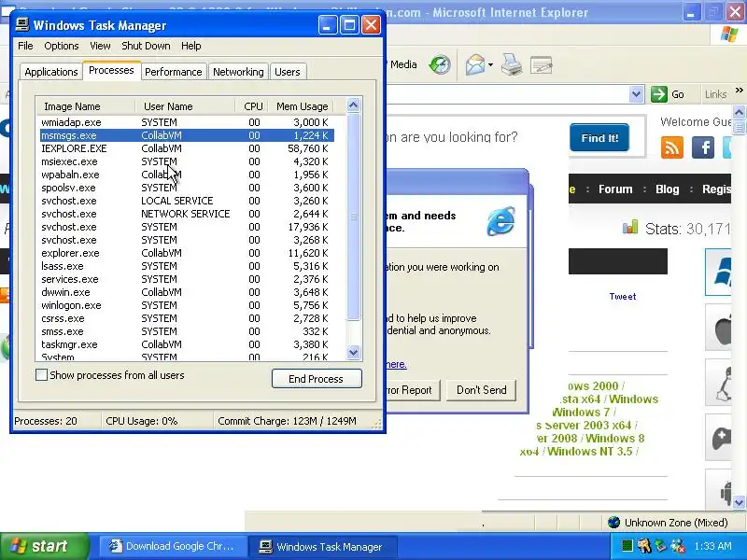Open the Shut Down menu

click(x=146, y=46)
